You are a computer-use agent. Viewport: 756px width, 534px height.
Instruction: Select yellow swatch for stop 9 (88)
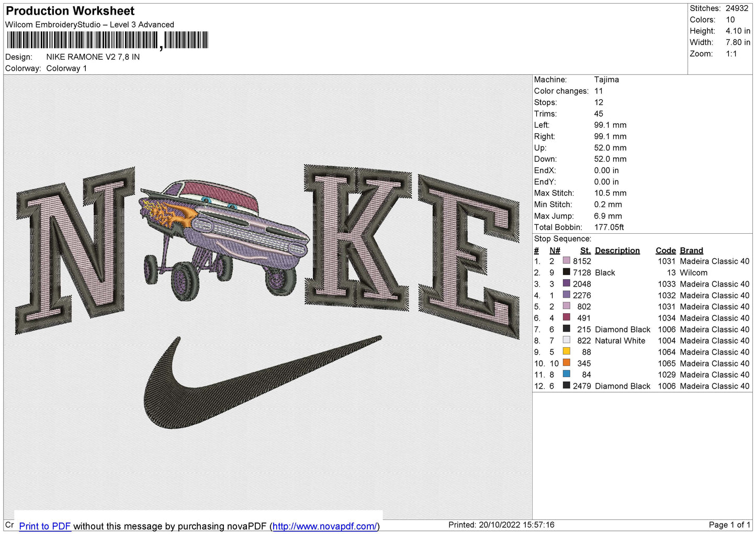pyautogui.click(x=566, y=351)
